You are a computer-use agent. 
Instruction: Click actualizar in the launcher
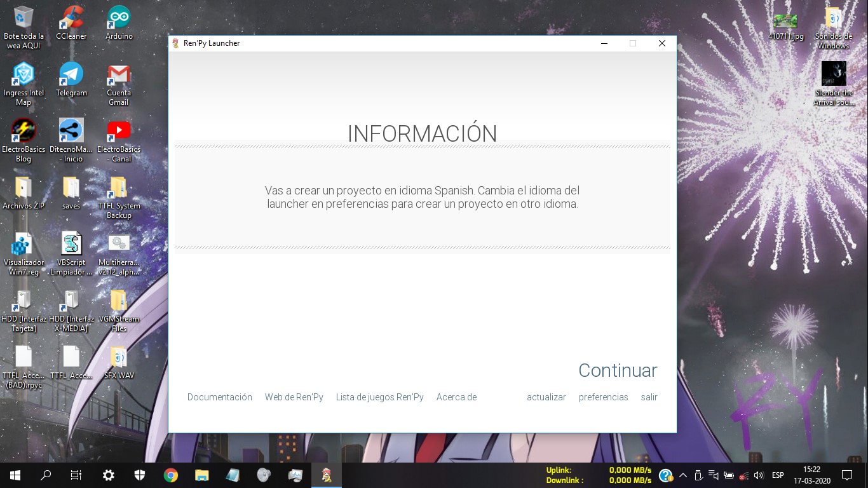pos(546,397)
